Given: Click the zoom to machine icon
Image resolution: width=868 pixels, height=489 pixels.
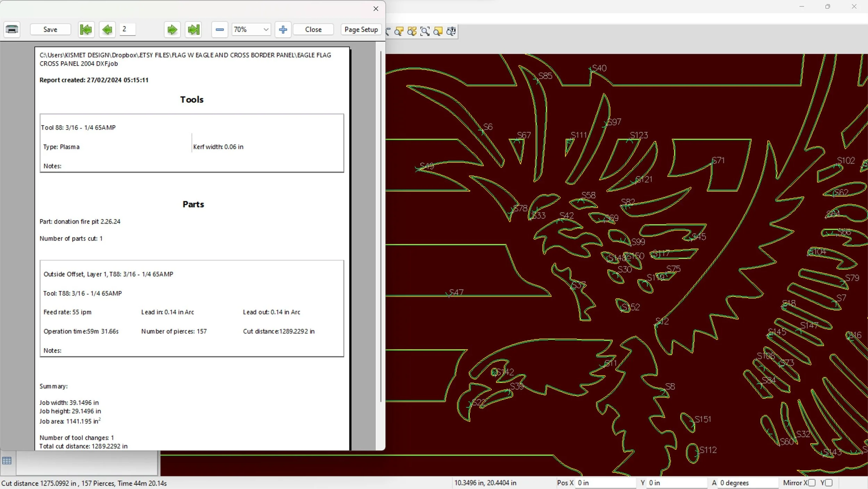Looking at the screenshot, I should pyautogui.click(x=451, y=32).
